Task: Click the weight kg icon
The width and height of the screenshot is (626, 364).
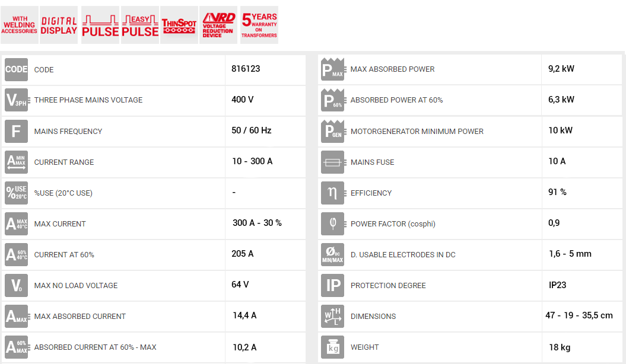Action: (x=332, y=347)
